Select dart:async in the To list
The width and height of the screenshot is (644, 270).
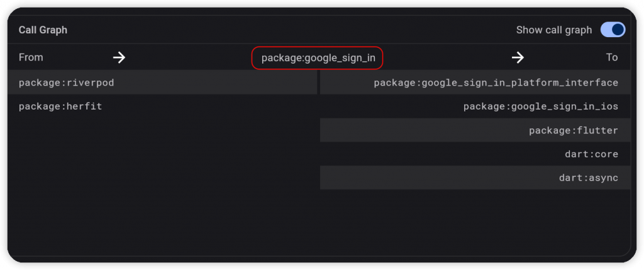coord(475,177)
